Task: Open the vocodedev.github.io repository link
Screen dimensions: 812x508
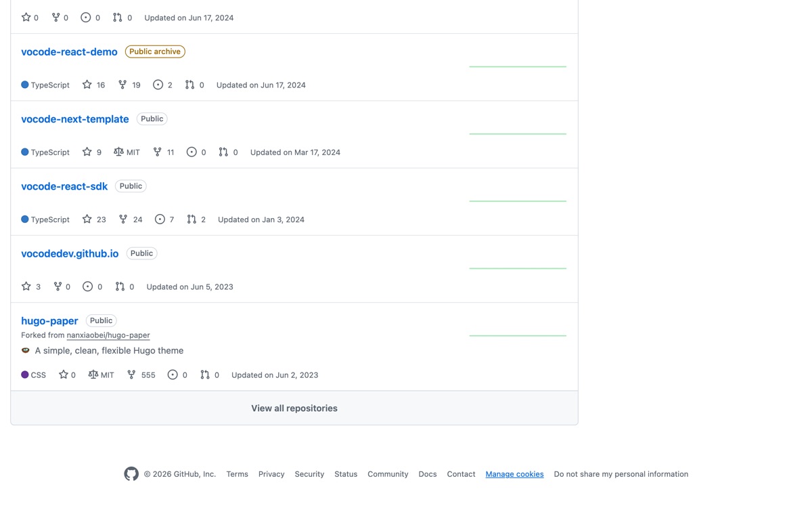Action: [70, 253]
